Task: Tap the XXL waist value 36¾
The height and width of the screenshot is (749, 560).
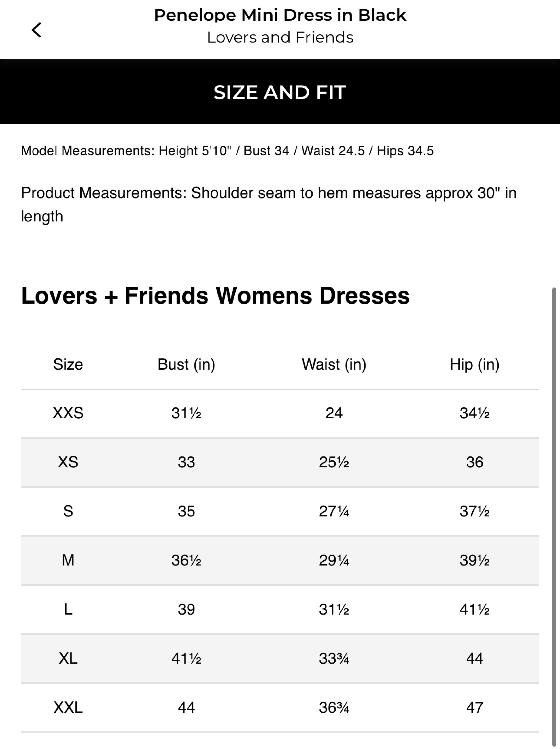Action: coord(334,708)
